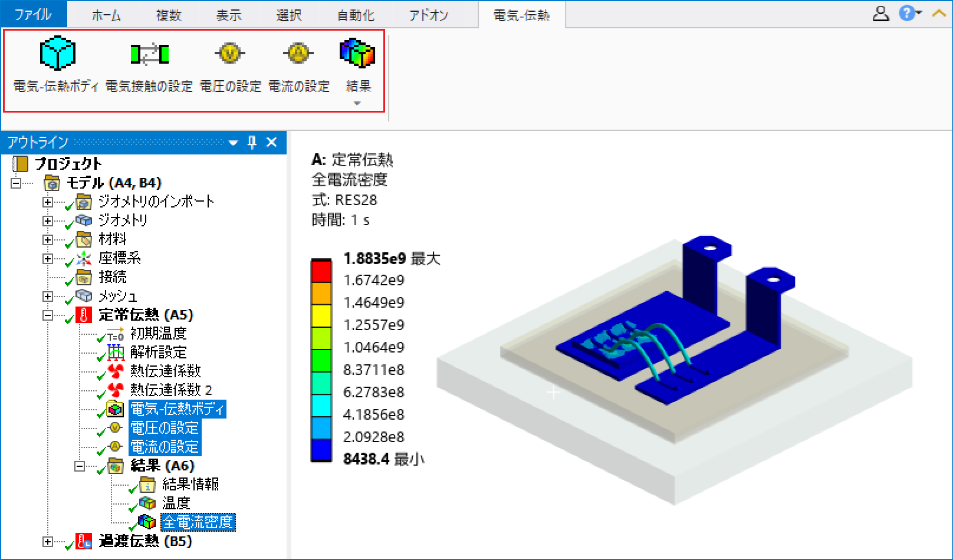953x560 pixels.
Task: Click the 解析設定 tree icon
Action: 116,353
